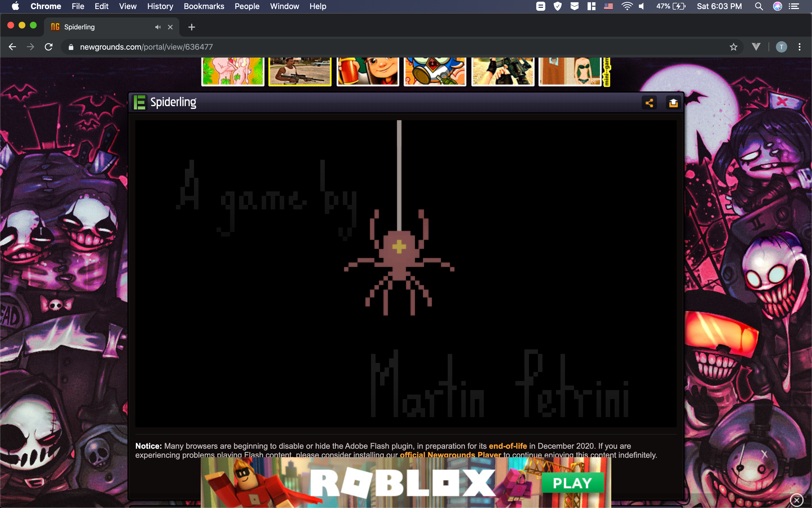Follow the end-of-life link

508,446
